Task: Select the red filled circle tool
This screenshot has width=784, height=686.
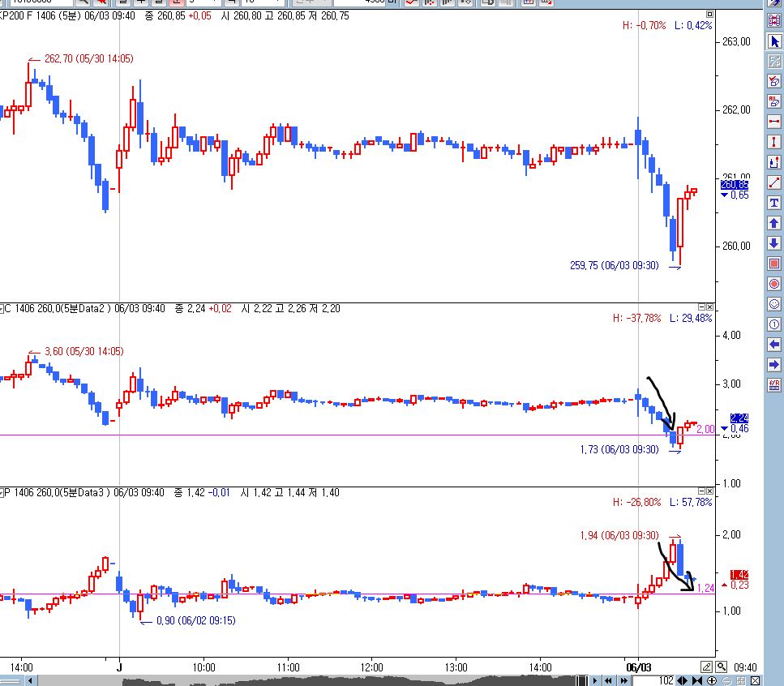Action: (x=774, y=284)
